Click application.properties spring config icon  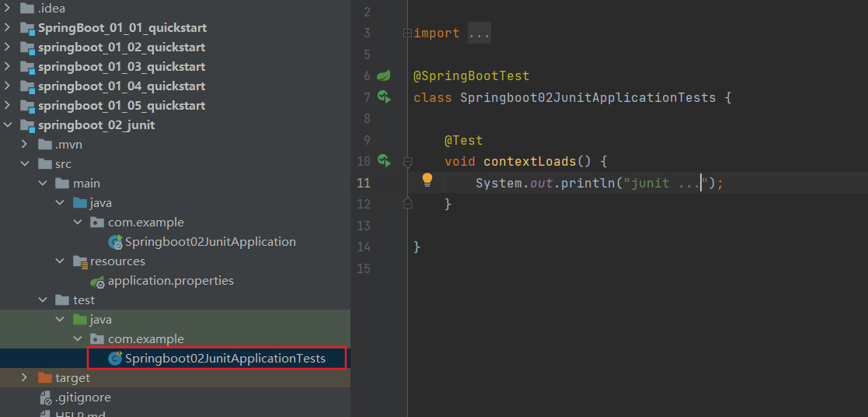98,281
